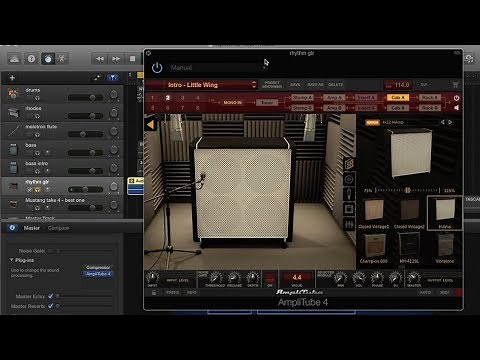Mute the rhythm gtr track

(x=30, y=190)
